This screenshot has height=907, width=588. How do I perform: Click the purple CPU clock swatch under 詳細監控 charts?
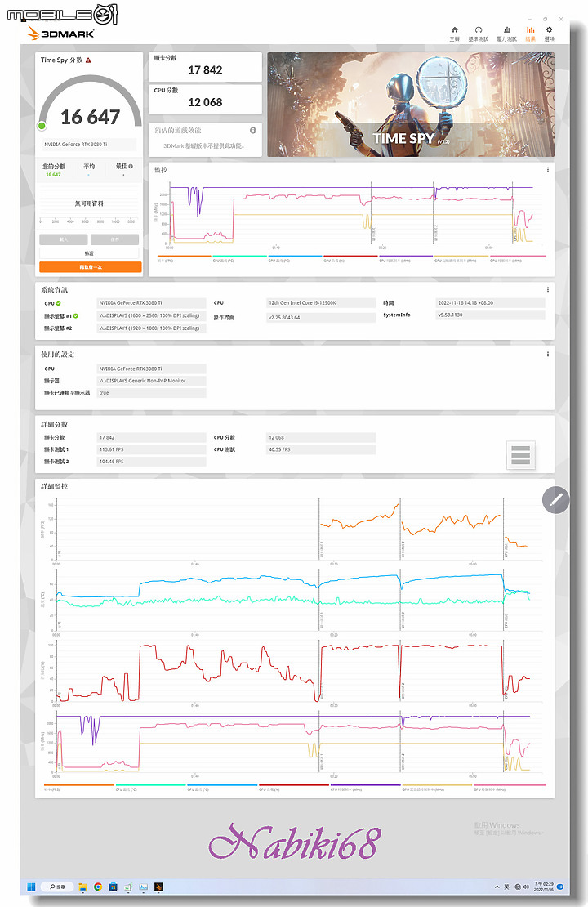(365, 785)
